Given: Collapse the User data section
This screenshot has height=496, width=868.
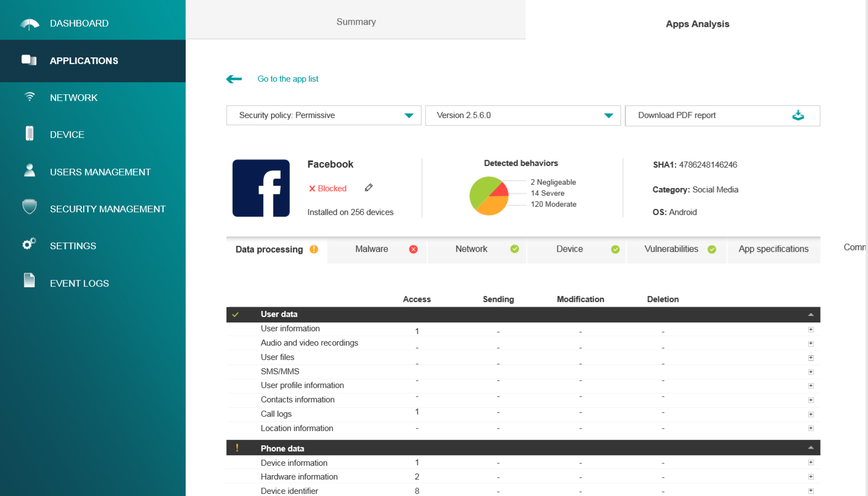Looking at the screenshot, I should [811, 314].
